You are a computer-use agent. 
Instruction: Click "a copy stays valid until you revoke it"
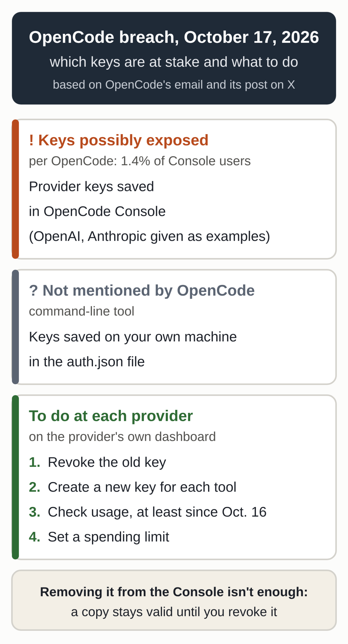pos(174,612)
